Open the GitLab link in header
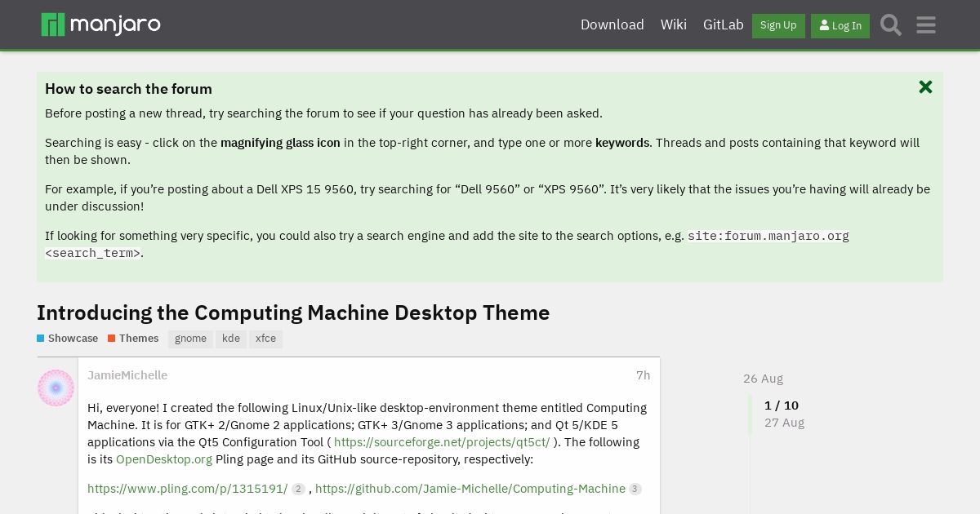The image size is (980, 514). point(724,24)
